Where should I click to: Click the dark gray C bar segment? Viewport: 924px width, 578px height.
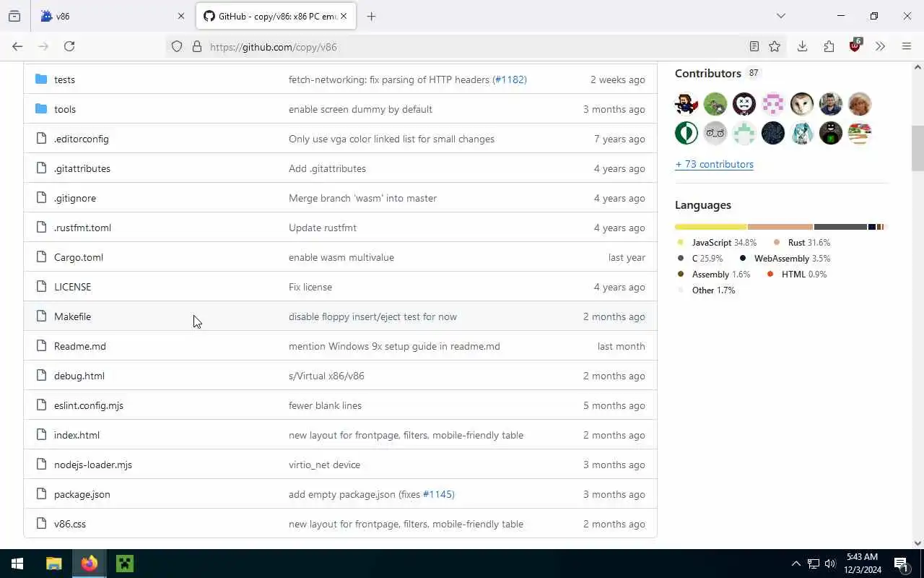tap(840, 227)
